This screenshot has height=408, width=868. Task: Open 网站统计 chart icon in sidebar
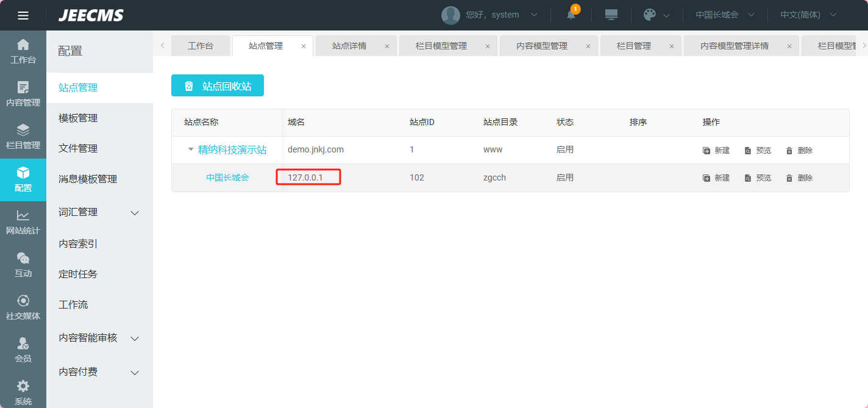[23, 222]
